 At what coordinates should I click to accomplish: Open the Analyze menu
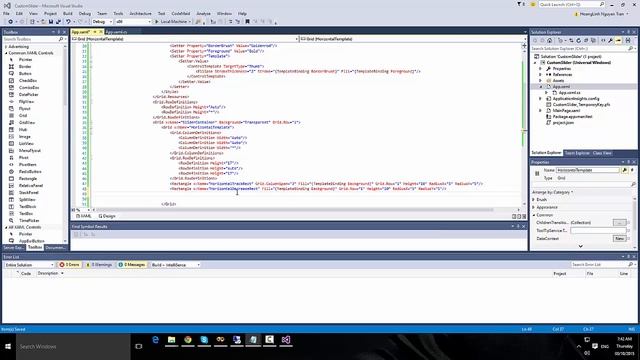click(203, 13)
